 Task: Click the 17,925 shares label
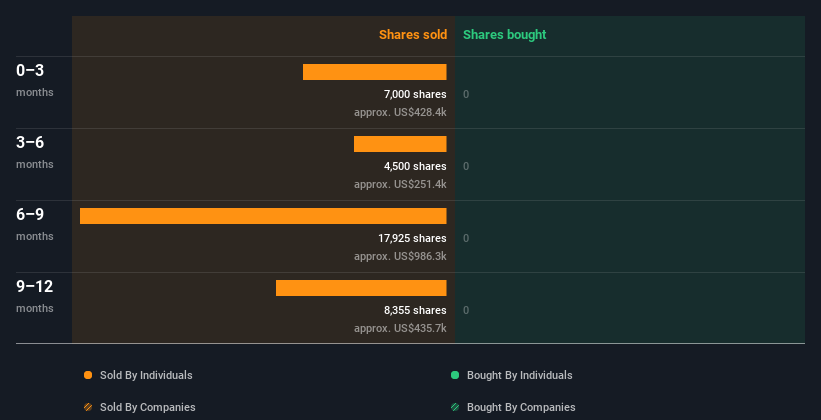click(x=412, y=238)
